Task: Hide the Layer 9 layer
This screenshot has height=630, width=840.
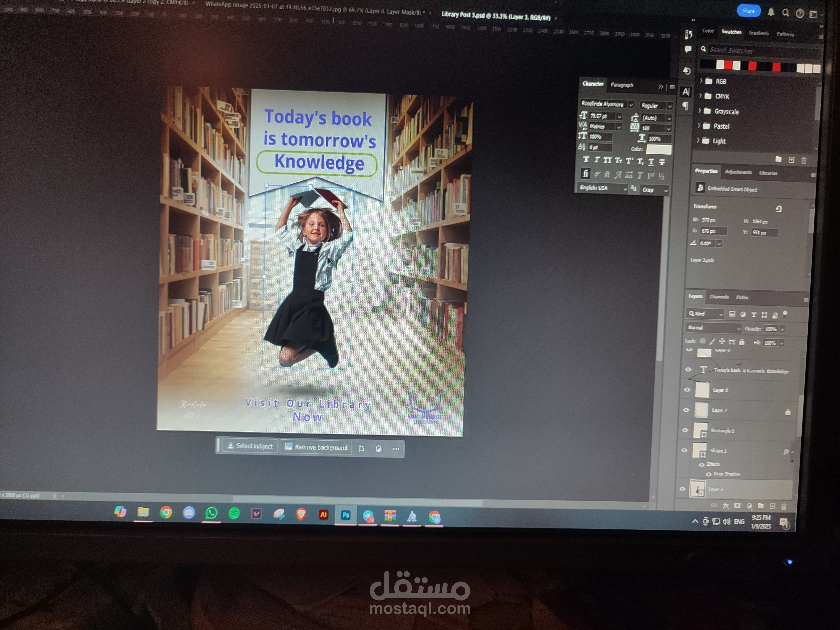Action: [687, 390]
